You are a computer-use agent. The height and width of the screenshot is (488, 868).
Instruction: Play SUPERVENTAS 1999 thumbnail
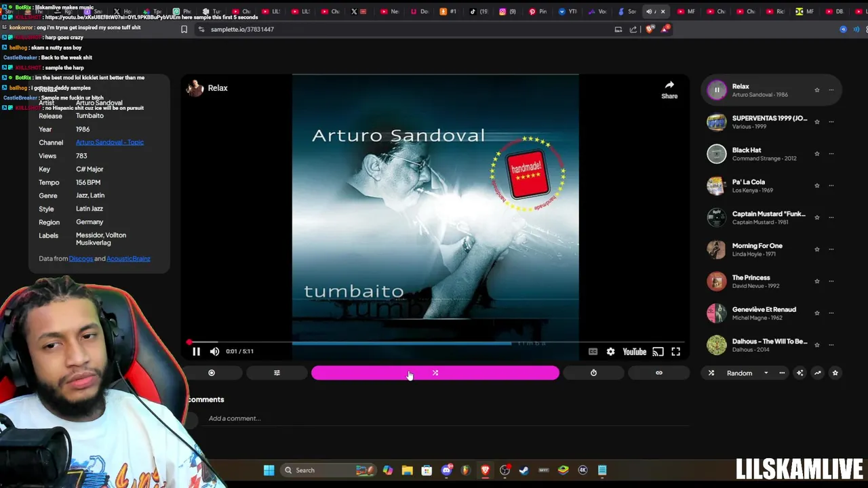[717, 122]
